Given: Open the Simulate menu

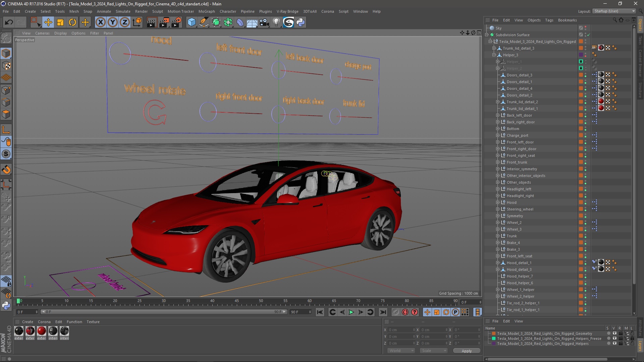Looking at the screenshot, I should 123,11.
